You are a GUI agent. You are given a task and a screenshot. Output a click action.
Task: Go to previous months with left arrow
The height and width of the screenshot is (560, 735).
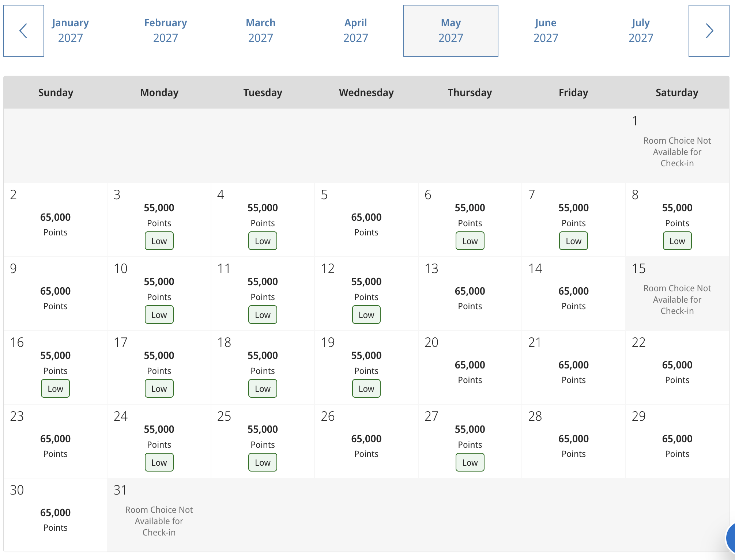[x=24, y=31]
